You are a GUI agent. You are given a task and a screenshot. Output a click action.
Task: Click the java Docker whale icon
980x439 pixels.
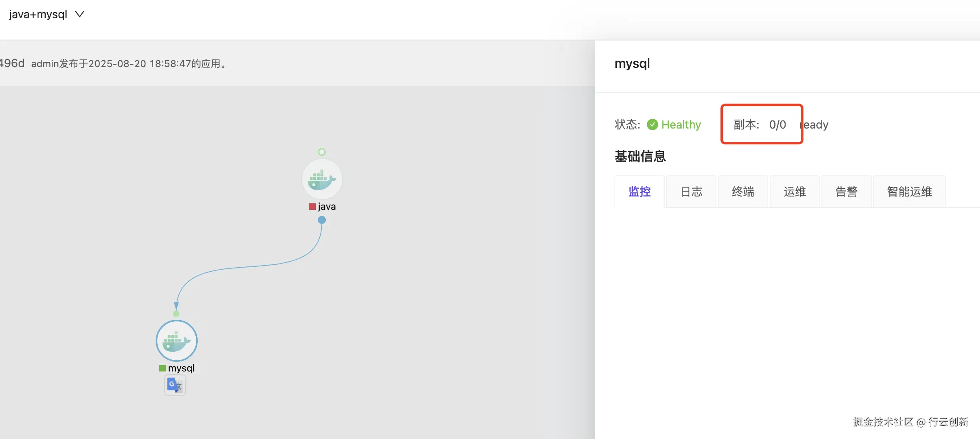pyautogui.click(x=322, y=179)
